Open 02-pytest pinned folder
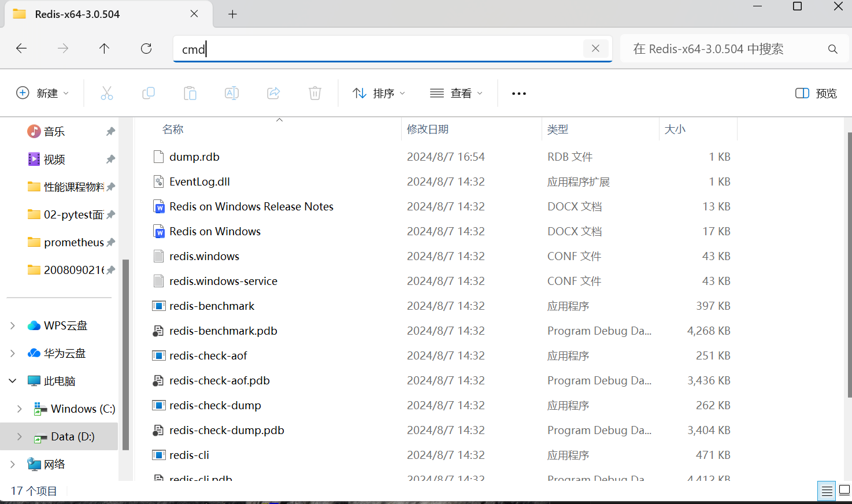The width and height of the screenshot is (852, 504). (x=65, y=214)
